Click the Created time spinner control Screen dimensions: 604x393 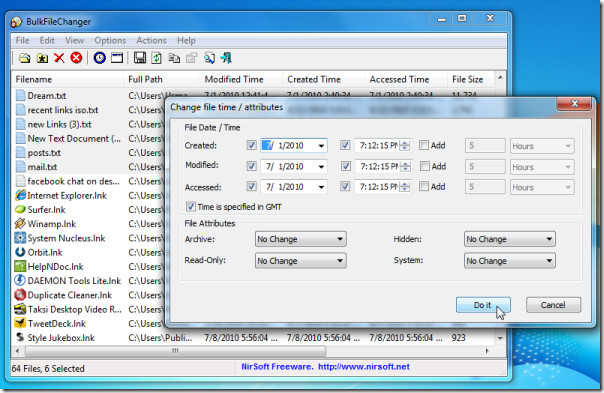tap(405, 145)
